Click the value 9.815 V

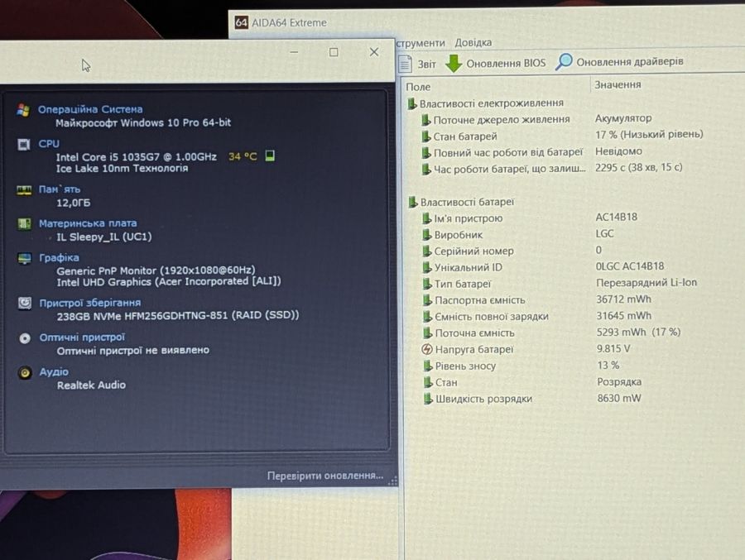point(613,348)
